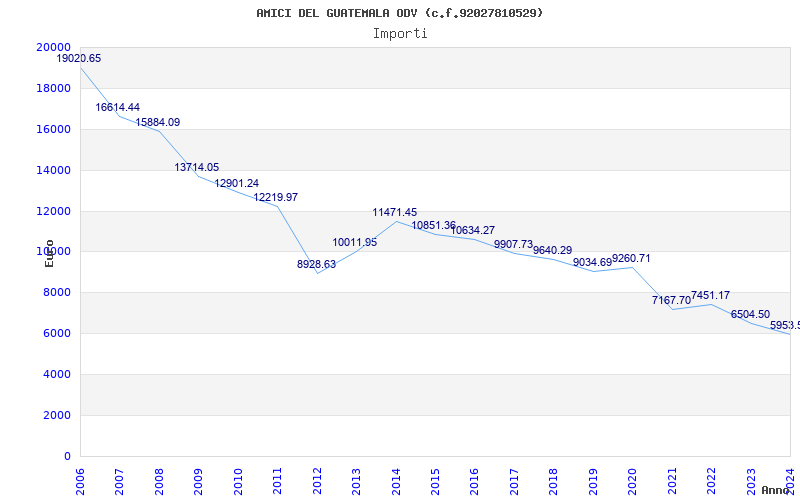Click the x-axis year 2017
800x500 pixels.
[x=514, y=481]
